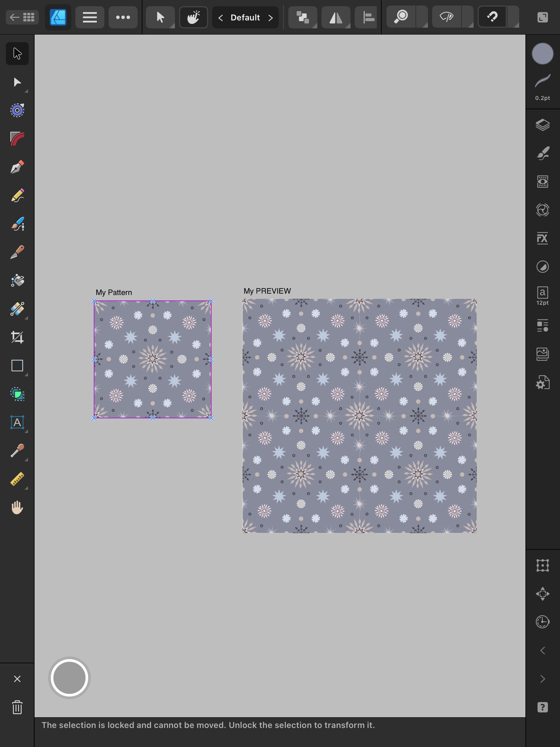Screen dimensions: 560x747
Task: Open the three-dots edit menu
Action: 123,17
